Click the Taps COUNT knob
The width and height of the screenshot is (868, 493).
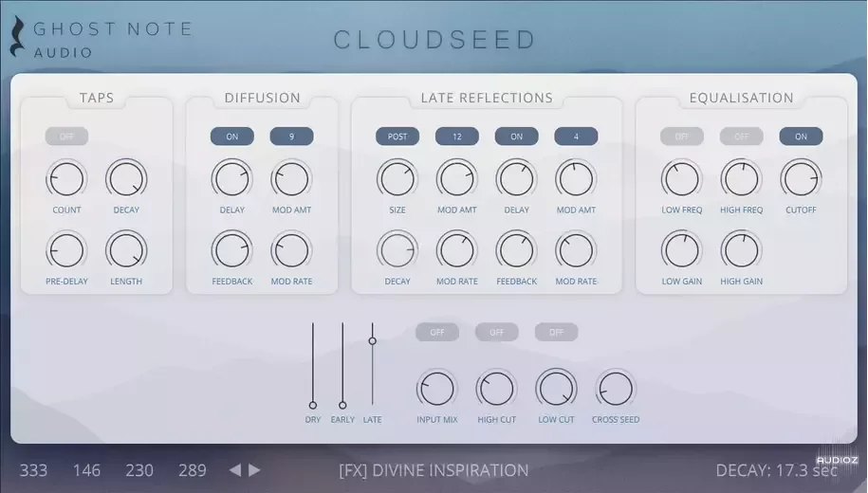66,179
